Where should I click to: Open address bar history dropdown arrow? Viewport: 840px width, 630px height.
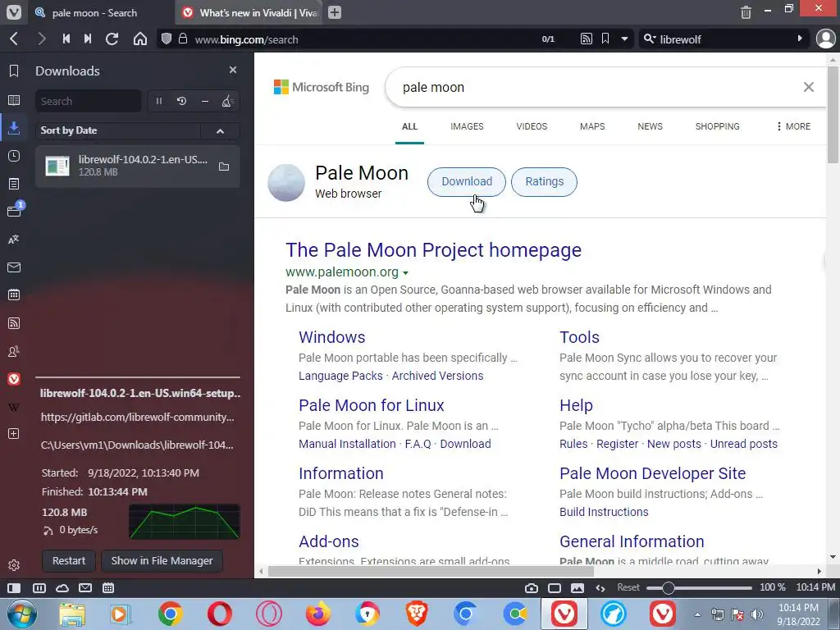(x=624, y=39)
